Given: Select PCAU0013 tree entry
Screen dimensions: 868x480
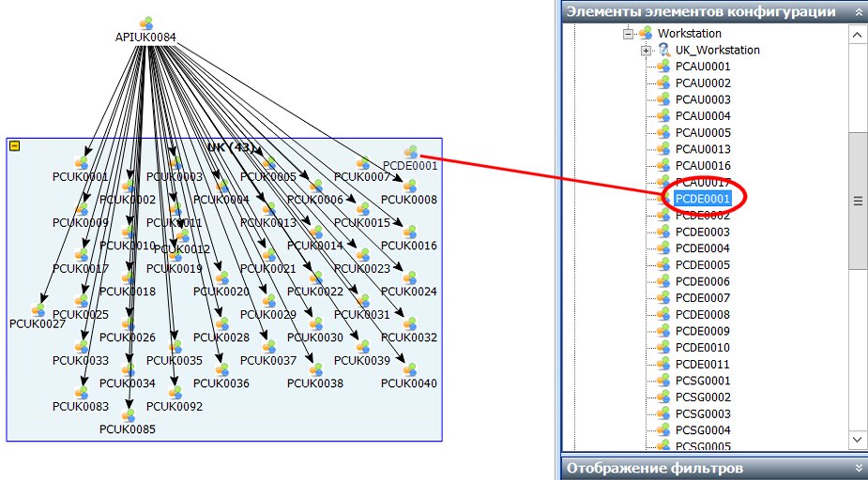Looking at the screenshot, I should (703, 149).
